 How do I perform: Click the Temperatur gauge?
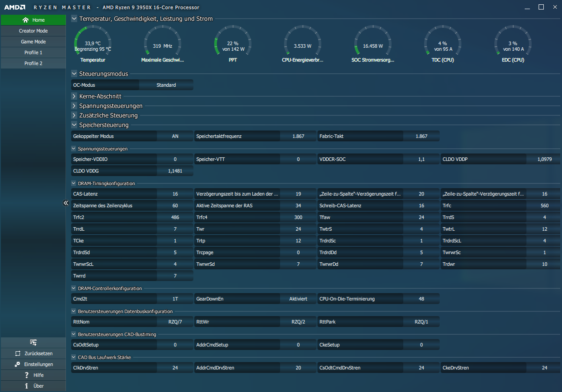point(93,44)
